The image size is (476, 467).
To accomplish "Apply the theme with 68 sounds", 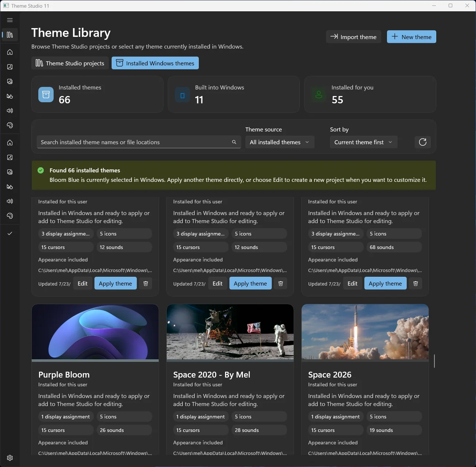I will click(x=385, y=283).
